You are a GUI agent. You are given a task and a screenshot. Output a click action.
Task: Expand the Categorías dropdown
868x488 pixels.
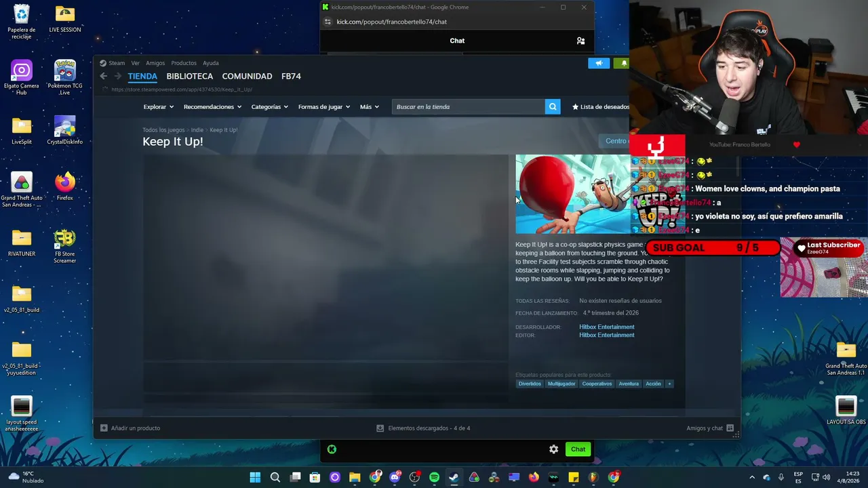[x=270, y=107]
